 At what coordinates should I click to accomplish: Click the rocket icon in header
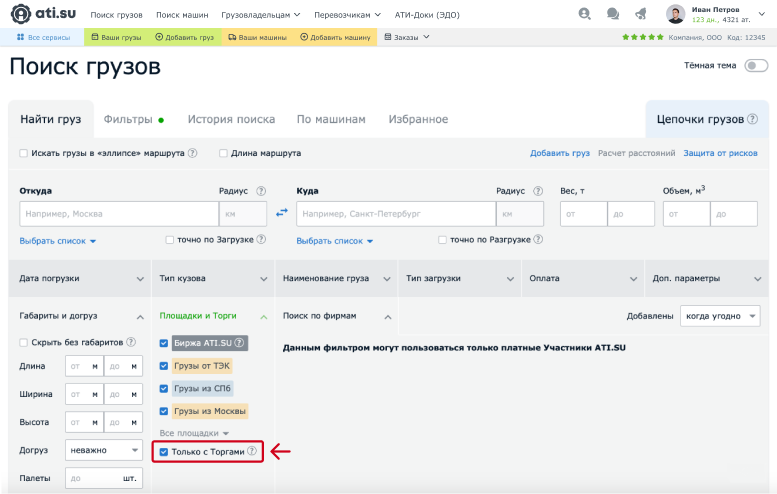coord(641,15)
